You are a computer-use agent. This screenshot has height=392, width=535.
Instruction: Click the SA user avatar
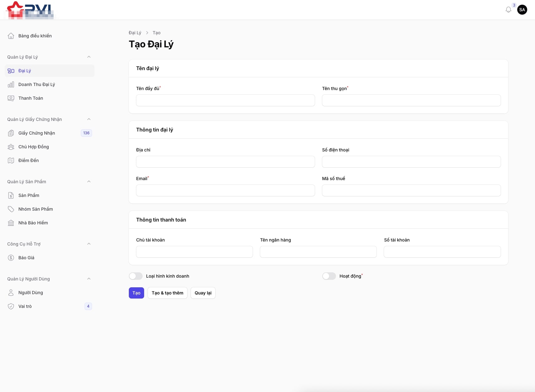[x=522, y=10]
